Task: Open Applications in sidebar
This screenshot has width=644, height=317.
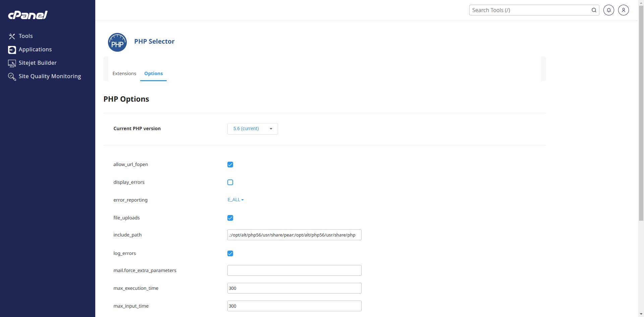Action: pyautogui.click(x=35, y=49)
